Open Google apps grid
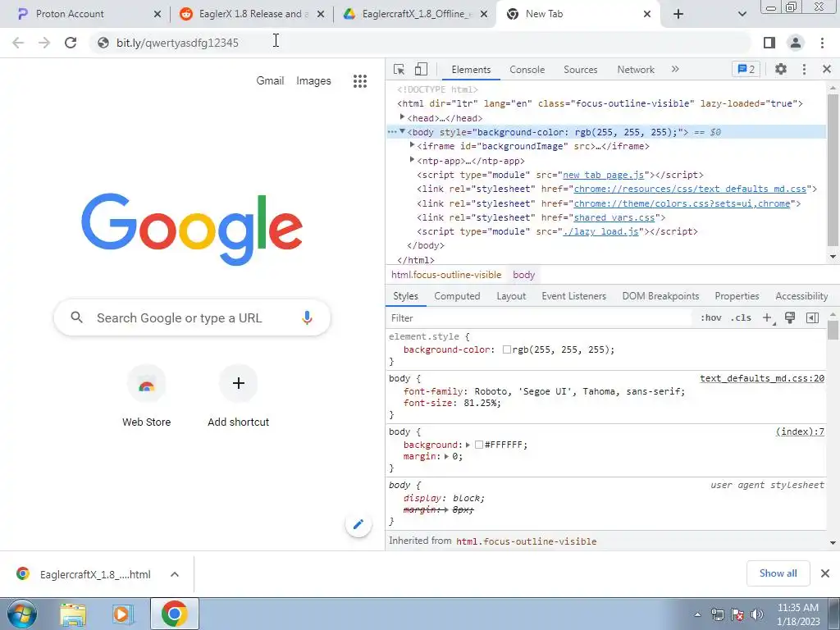840x630 pixels. coord(360,81)
